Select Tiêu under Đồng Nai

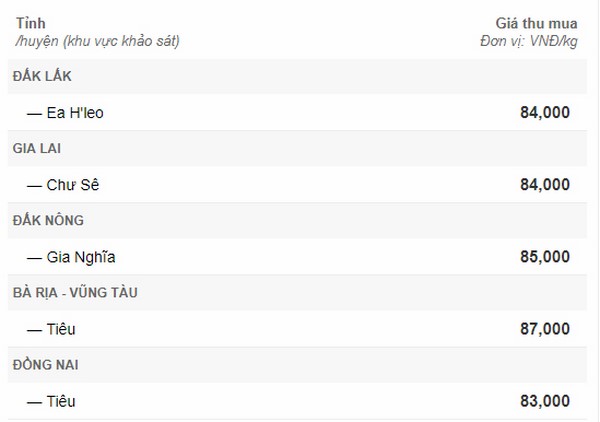click(297, 401)
